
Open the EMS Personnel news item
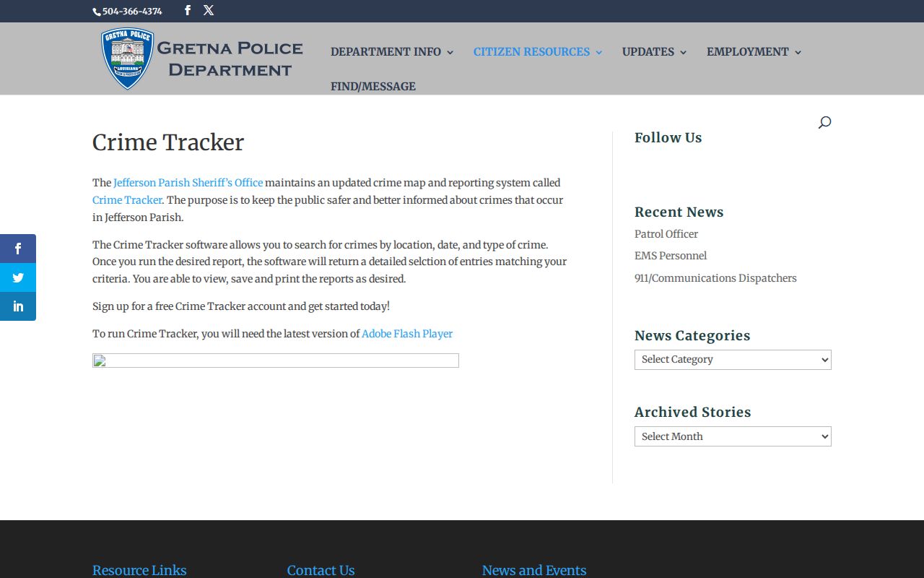671,256
